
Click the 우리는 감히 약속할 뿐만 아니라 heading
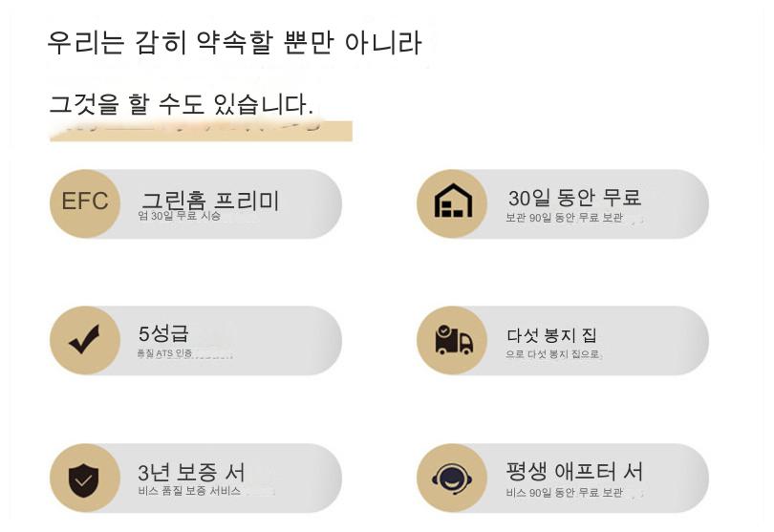pyautogui.click(x=234, y=44)
